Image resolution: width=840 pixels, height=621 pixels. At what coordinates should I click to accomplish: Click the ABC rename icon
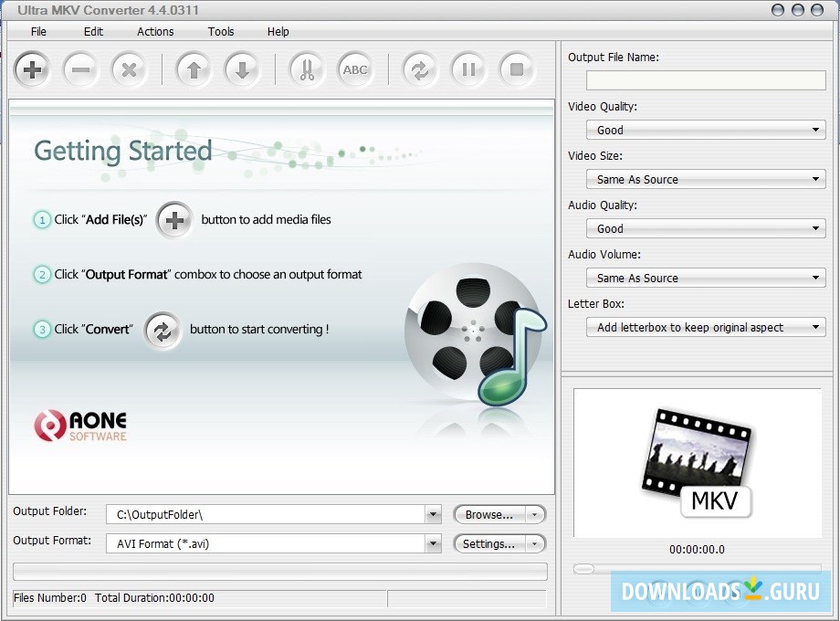[x=355, y=69]
